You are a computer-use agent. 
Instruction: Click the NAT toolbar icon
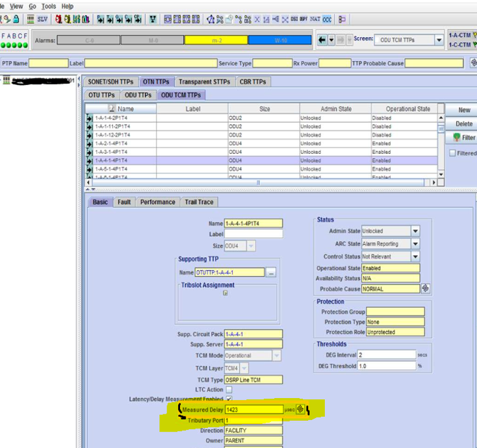315,19
